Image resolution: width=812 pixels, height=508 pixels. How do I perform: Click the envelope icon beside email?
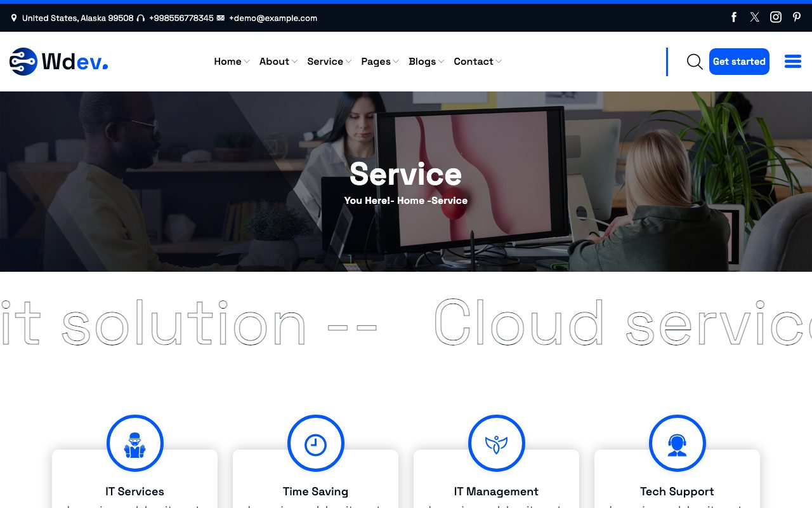pyautogui.click(x=221, y=18)
